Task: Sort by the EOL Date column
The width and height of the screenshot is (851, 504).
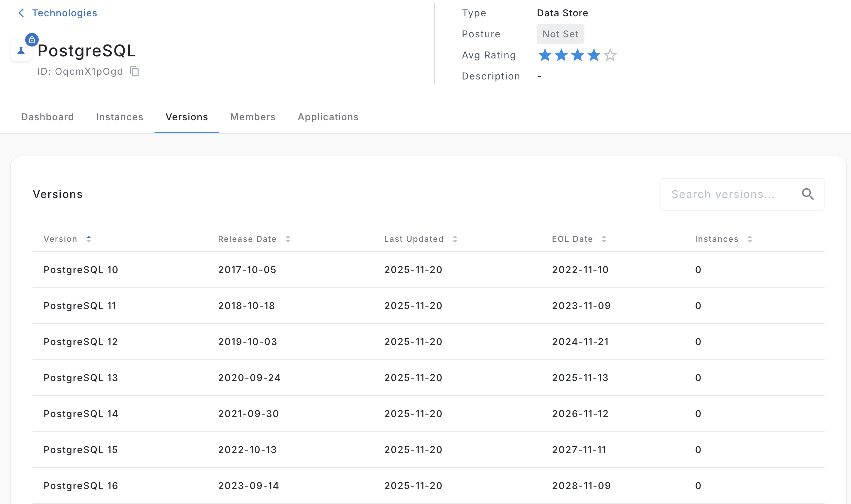Action: coord(604,239)
